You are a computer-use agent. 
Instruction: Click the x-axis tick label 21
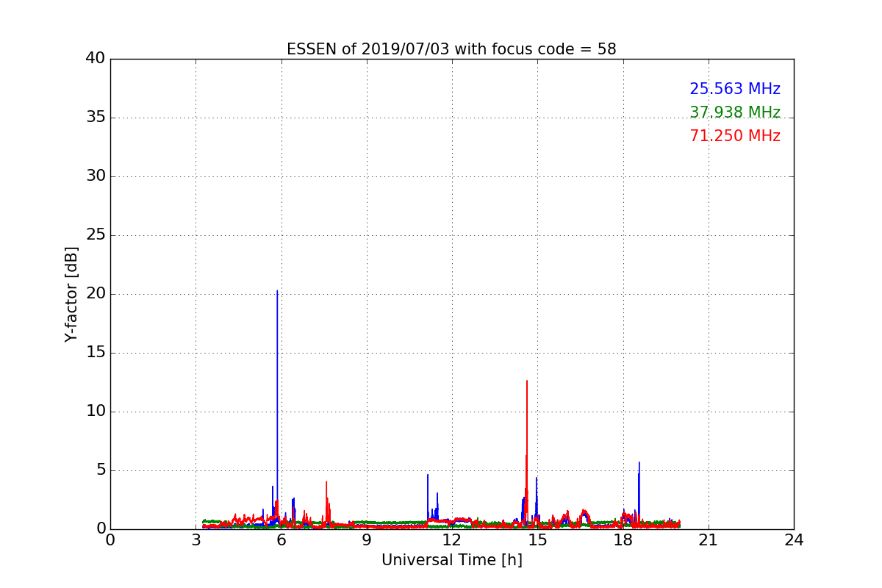click(x=709, y=540)
